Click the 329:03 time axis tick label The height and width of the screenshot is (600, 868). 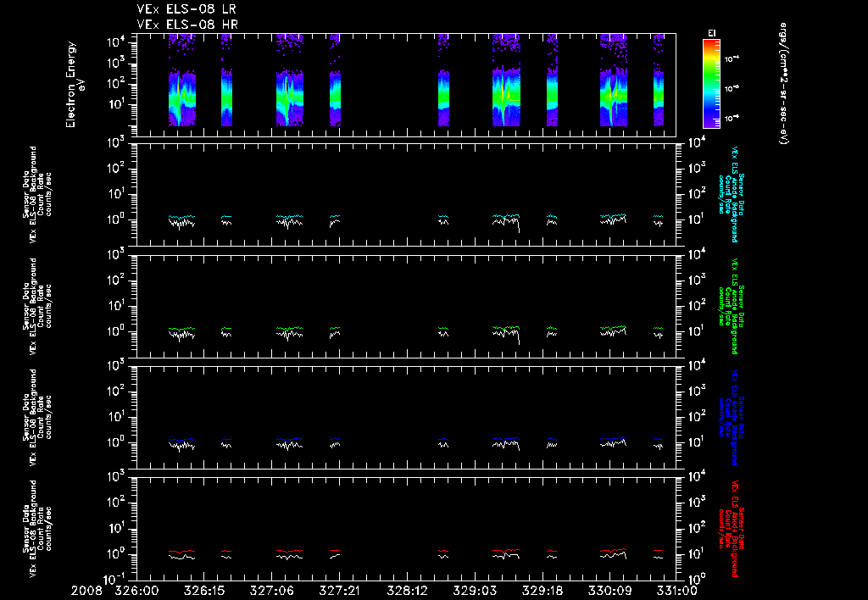click(x=475, y=592)
